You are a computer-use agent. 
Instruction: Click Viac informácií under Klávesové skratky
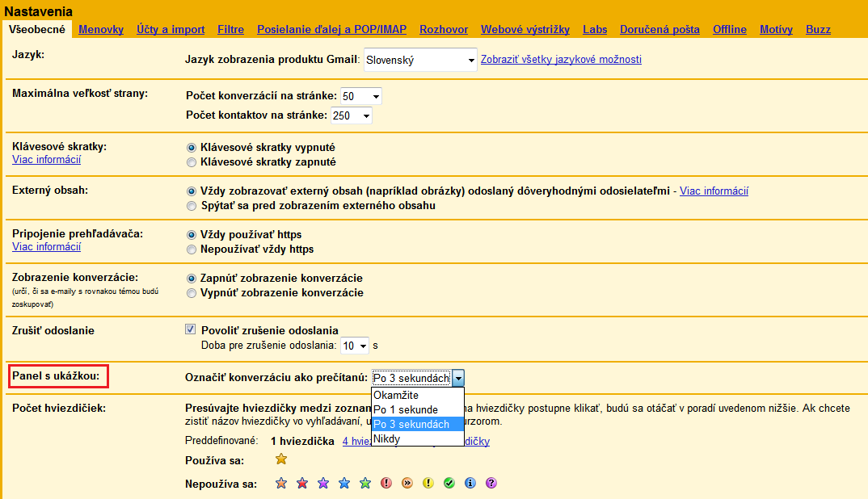[x=47, y=159]
